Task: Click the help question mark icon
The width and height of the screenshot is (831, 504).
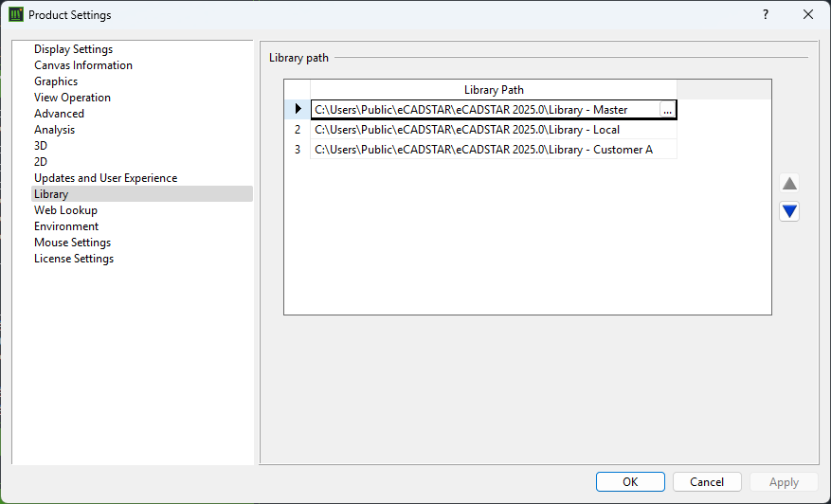Action: [x=765, y=14]
